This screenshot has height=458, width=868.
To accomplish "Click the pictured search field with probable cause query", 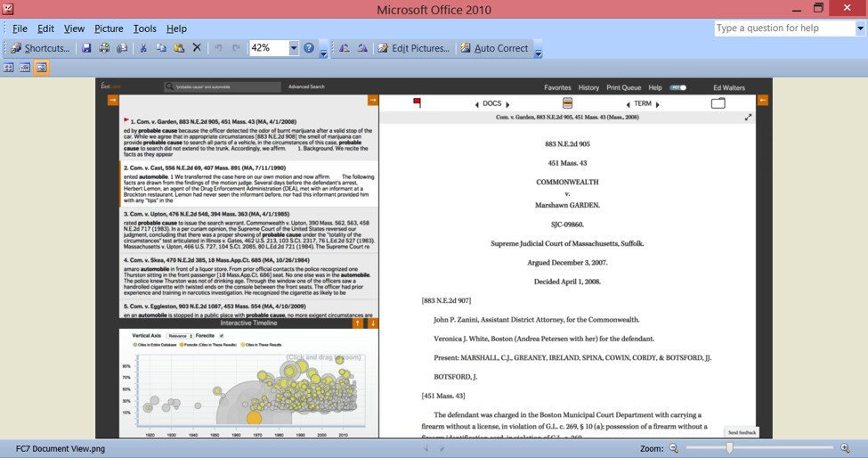I will pyautogui.click(x=223, y=87).
